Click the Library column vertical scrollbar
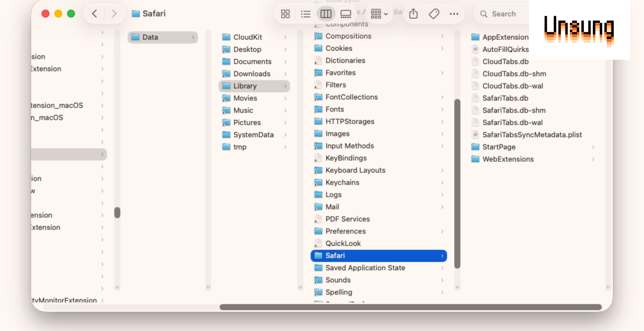Image resolution: width=644 pixels, height=331 pixels. pos(457,184)
